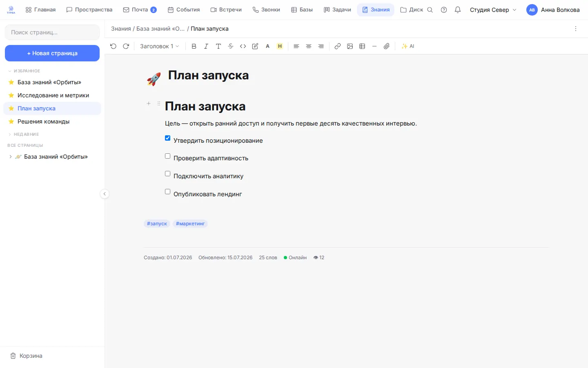This screenshot has width=588, height=368.
Task: Open the Звонки tab
Action: click(266, 10)
